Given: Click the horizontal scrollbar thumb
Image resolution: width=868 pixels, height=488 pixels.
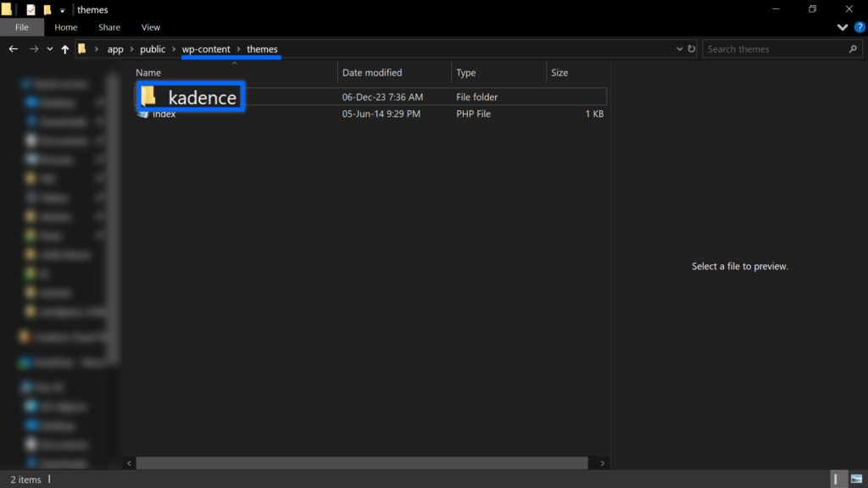Looking at the screenshot, I should click(362, 463).
